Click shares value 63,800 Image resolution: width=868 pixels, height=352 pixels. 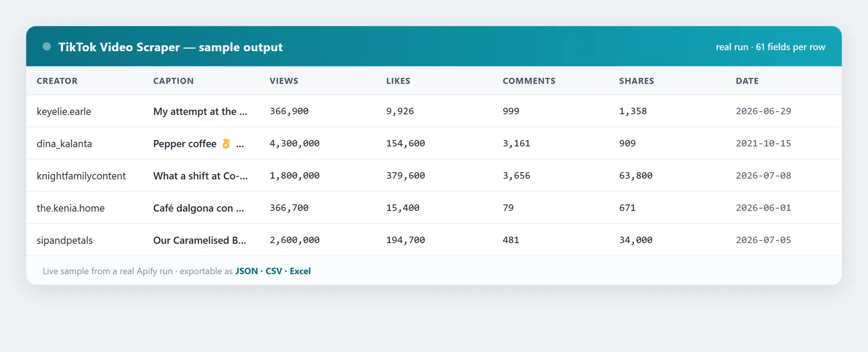click(636, 176)
